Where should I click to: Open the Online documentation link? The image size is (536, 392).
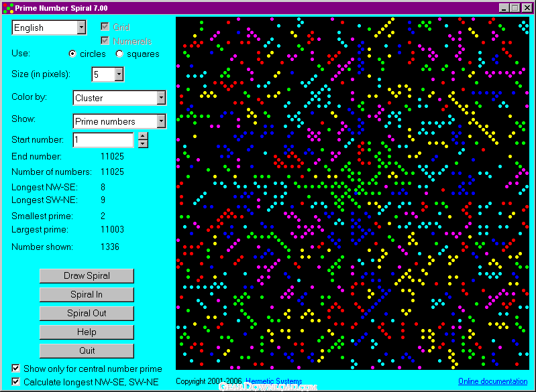click(x=492, y=381)
